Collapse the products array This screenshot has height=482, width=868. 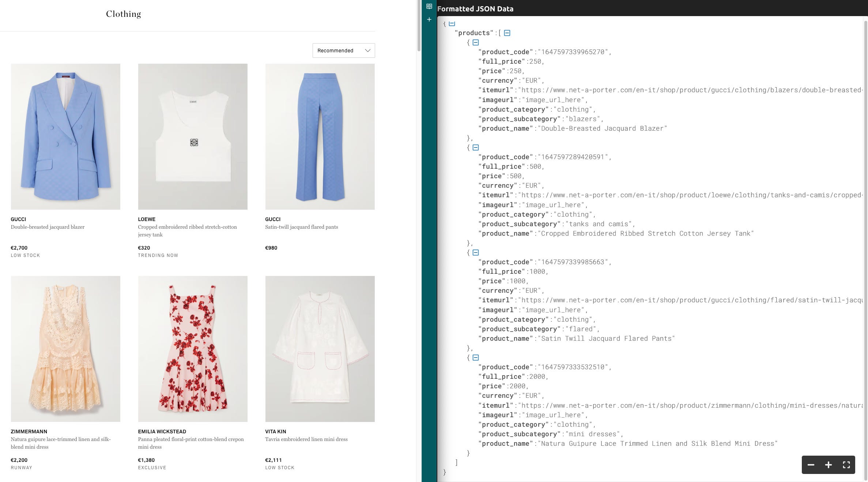pyautogui.click(x=507, y=33)
